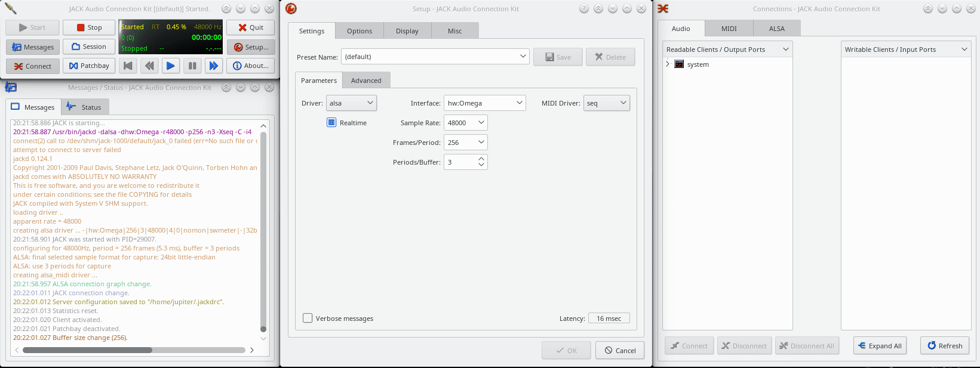980x368 pixels.
Task: Click the transport backward button
Action: (x=149, y=66)
